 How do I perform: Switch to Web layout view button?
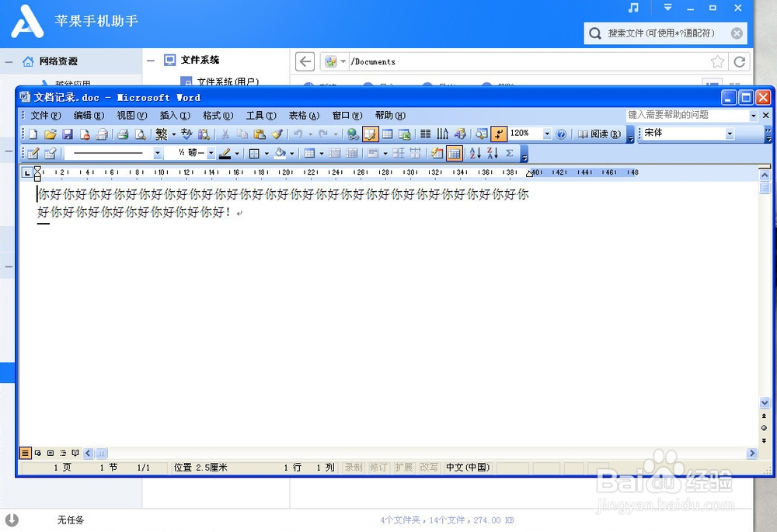[x=37, y=453]
